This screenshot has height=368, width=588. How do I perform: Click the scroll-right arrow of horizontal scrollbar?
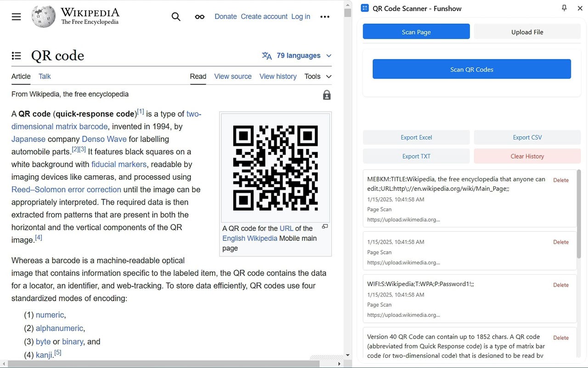click(x=339, y=364)
